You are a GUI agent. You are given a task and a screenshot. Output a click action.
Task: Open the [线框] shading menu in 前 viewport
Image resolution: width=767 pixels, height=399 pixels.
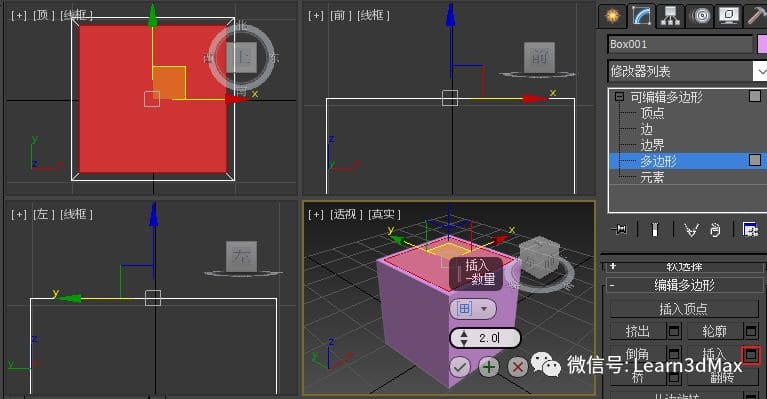pyautogui.click(x=373, y=16)
